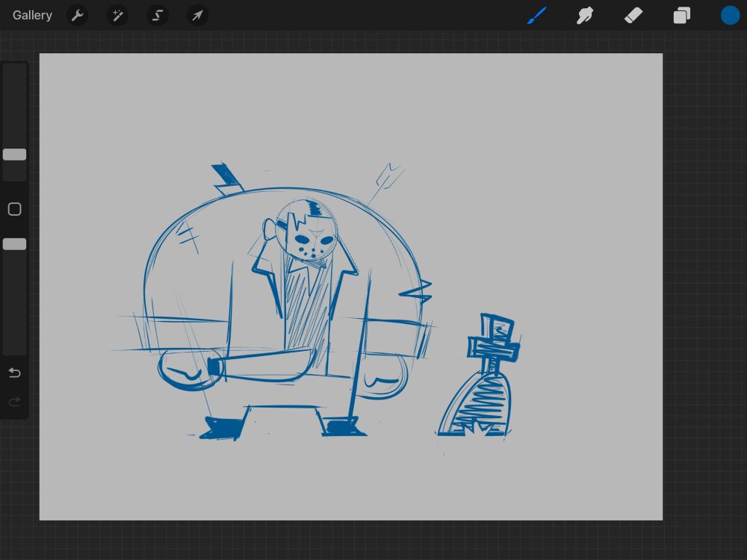Redo the last undone stroke

pyautogui.click(x=14, y=402)
